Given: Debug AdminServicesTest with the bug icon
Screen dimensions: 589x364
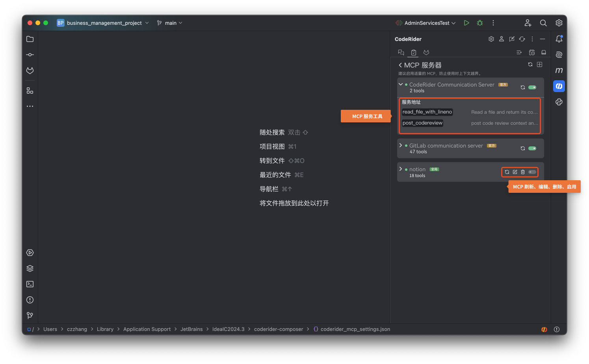Looking at the screenshot, I should [480, 23].
